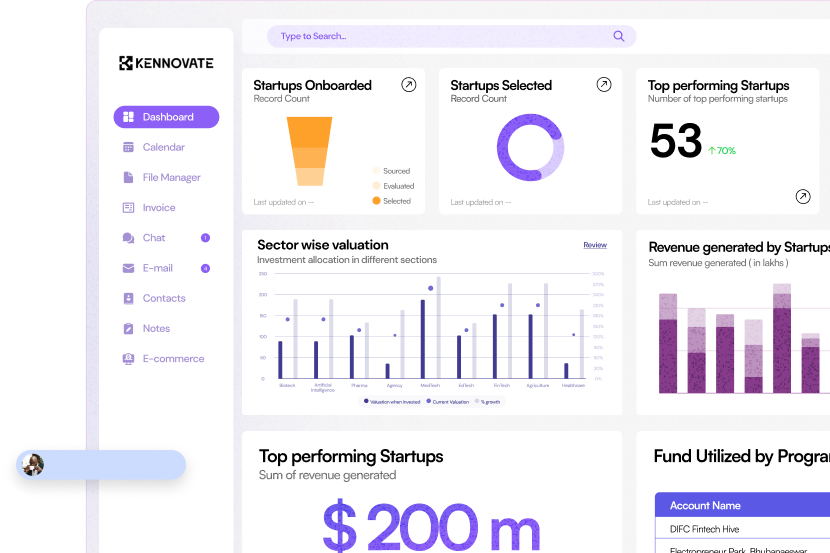Viewport: 830px width, 553px height.
Task: Click the search magnifier icon
Action: click(x=619, y=36)
